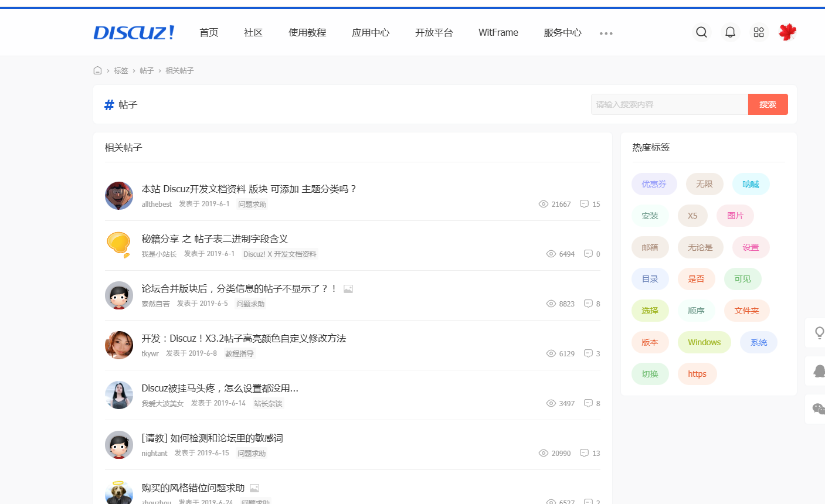Select the 优惠券 hot tag

[654, 184]
